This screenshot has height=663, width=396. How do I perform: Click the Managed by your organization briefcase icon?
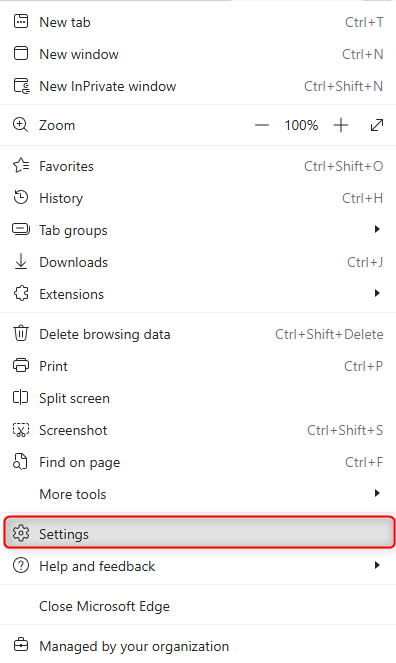(21, 646)
